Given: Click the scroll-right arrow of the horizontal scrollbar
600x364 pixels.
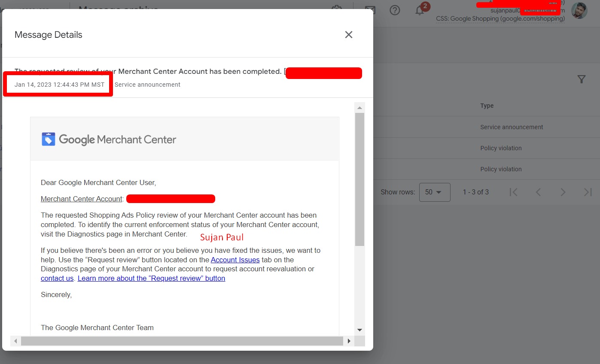Looking at the screenshot, I should point(349,341).
